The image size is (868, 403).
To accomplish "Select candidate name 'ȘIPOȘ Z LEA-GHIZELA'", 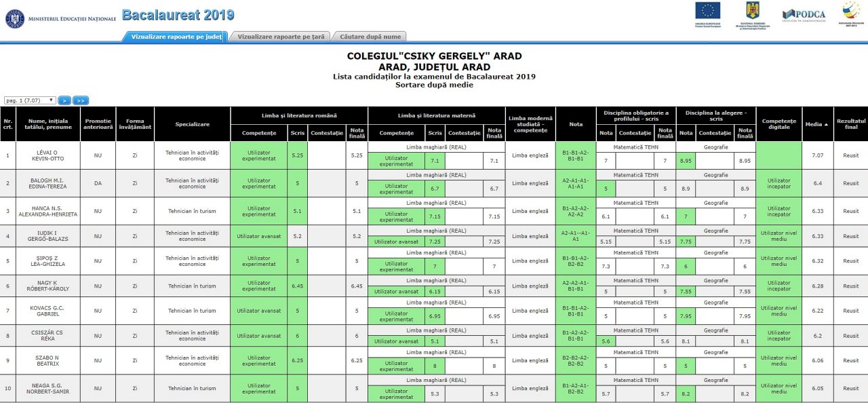I will [47, 261].
